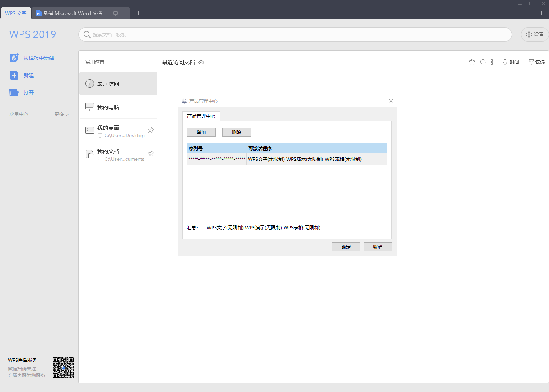The height and width of the screenshot is (392, 549).
Task: Open 应用中心
Action: click(x=19, y=114)
